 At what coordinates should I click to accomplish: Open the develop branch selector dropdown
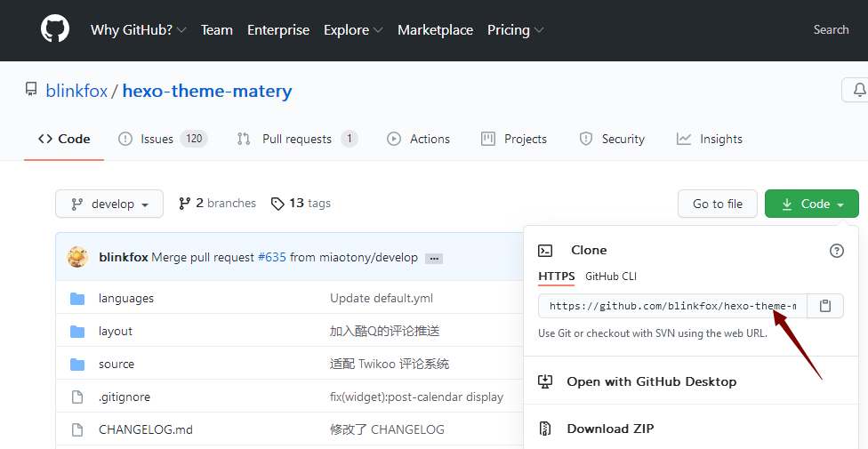tap(109, 204)
